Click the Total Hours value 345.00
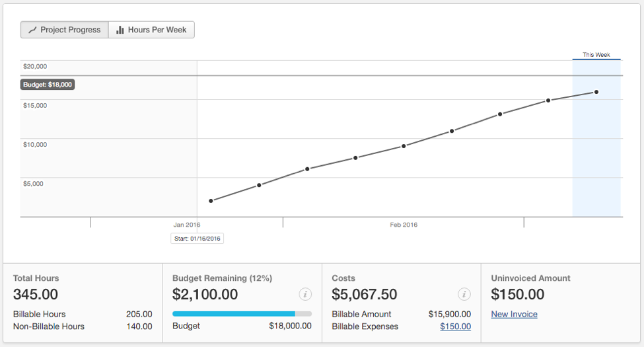Viewport: 644px width, 347px height. [x=36, y=295]
